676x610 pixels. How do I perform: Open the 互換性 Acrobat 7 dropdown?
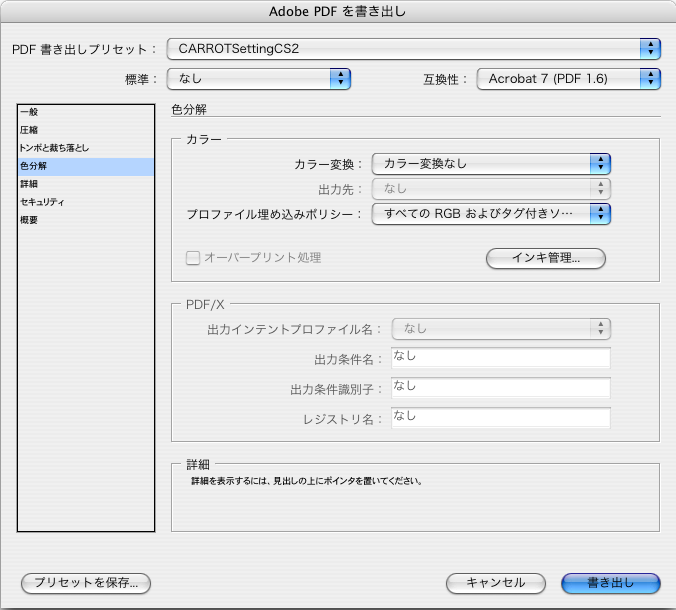[x=568, y=79]
